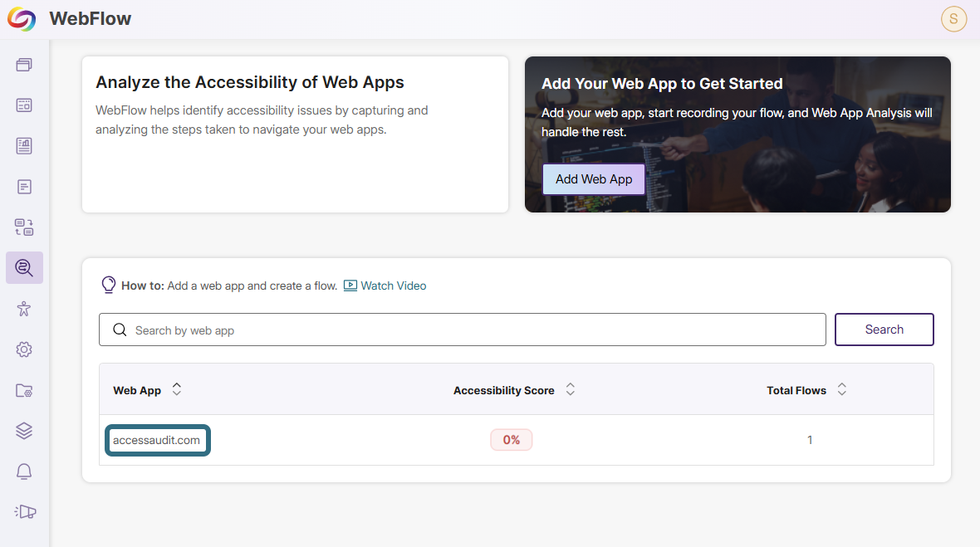
Task: Click the 0% accessibility score badge
Action: pyautogui.click(x=512, y=440)
